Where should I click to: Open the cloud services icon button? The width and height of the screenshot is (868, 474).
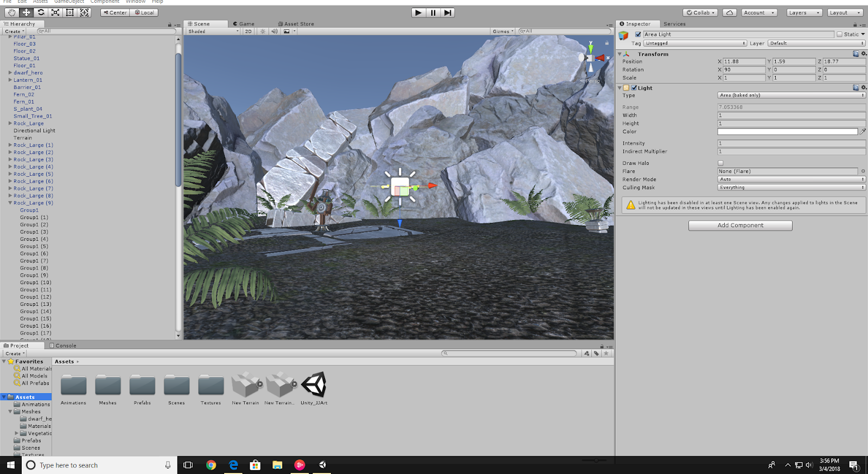pyautogui.click(x=730, y=12)
